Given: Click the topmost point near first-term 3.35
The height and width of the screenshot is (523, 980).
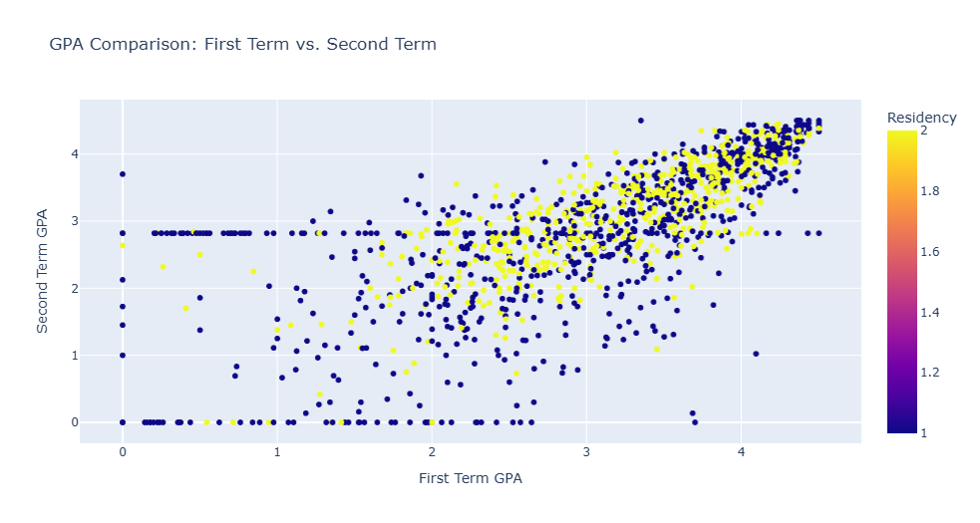Looking at the screenshot, I should click(641, 121).
